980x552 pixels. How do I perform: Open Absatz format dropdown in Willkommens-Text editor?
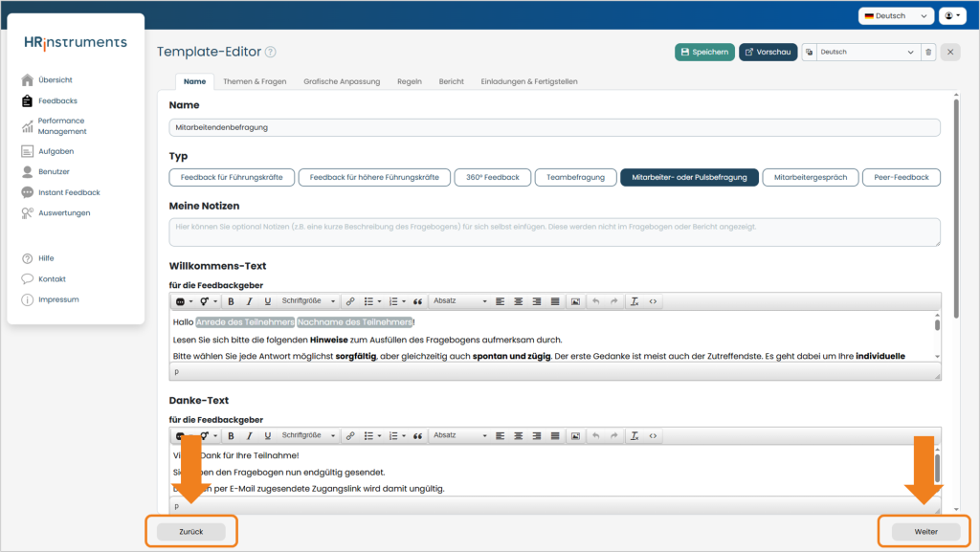tap(460, 301)
